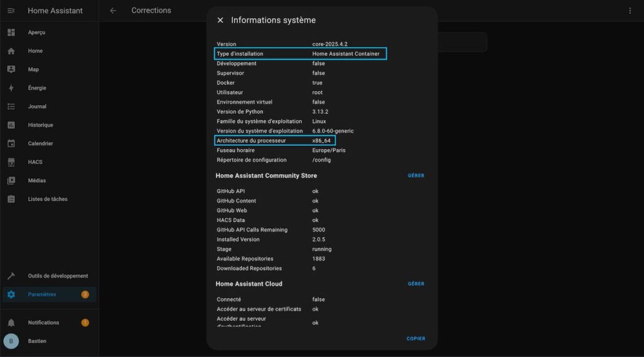Select Journal in the sidebar
Screen dimensions: 644x357
pyautogui.click(x=37, y=106)
